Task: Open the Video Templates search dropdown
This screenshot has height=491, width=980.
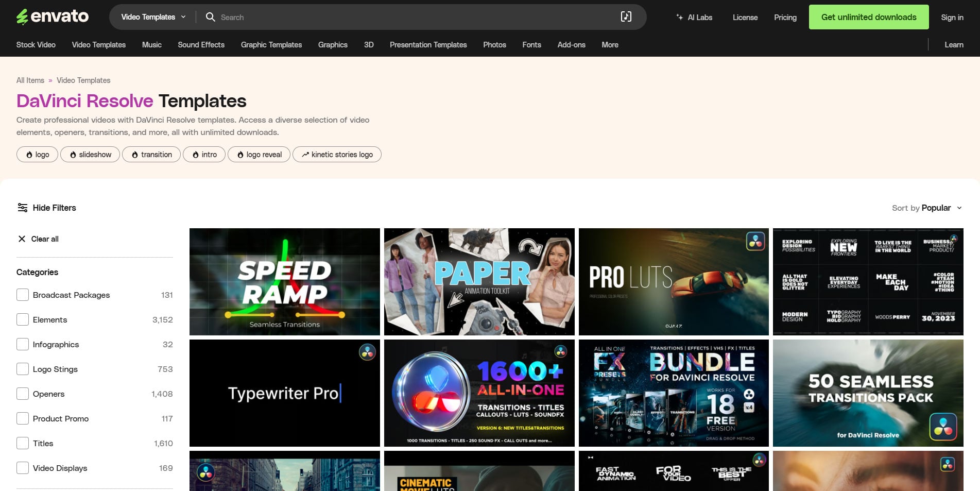Action: coord(153,17)
